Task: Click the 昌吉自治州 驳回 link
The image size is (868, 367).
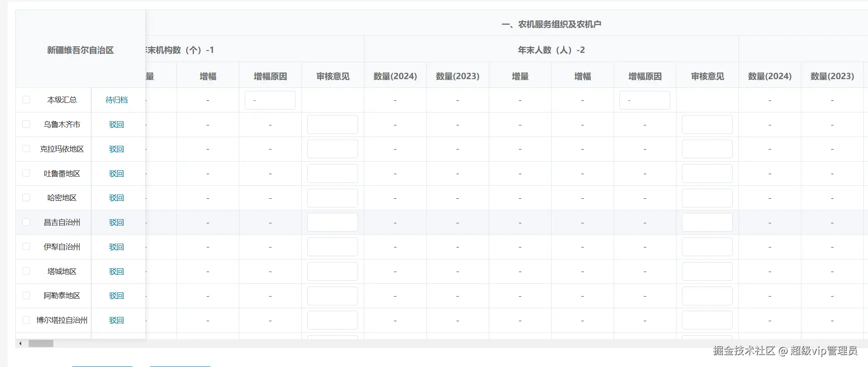Action: (117, 222)
